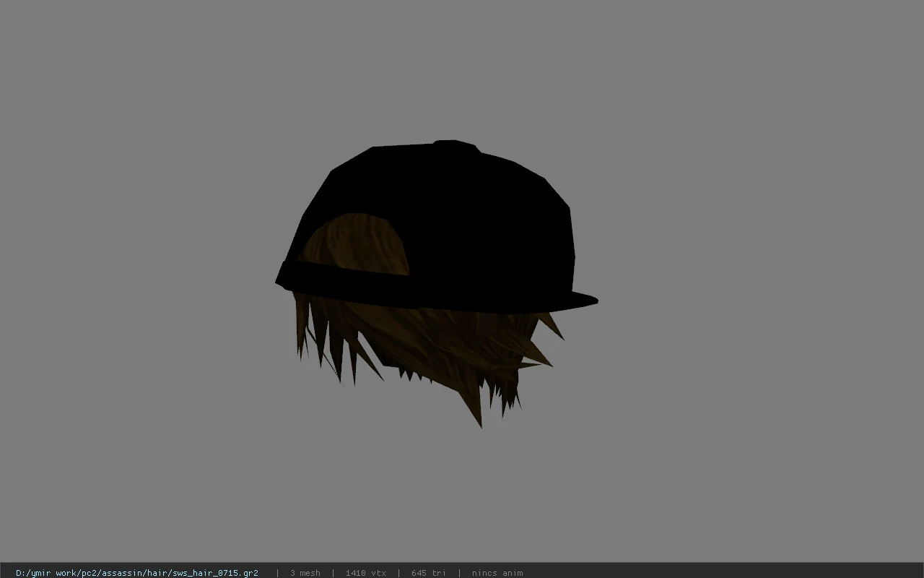Click the '645 tri' triangle count entry
The height and width of the screenshot is (578, 924).
click(429, 573)
